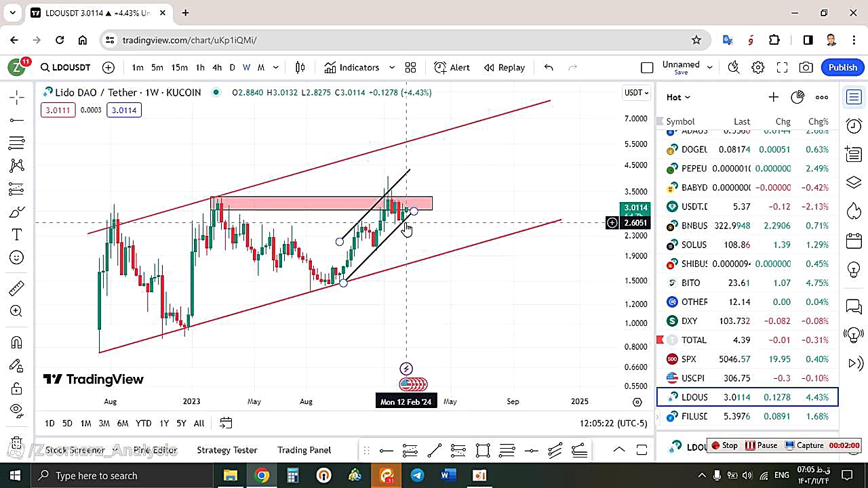
Task: Open the object tree layers panel
Action: coord(854,183)
